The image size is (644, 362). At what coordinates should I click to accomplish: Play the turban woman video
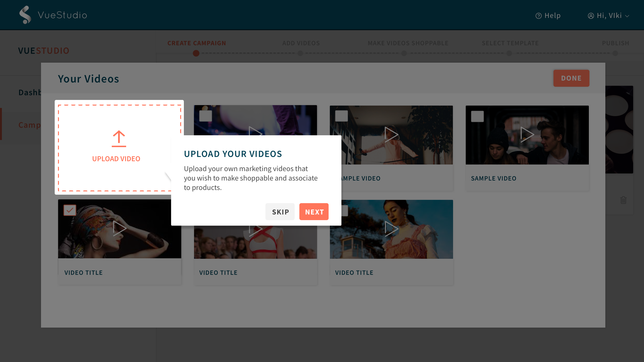click(x=120, y=228)
